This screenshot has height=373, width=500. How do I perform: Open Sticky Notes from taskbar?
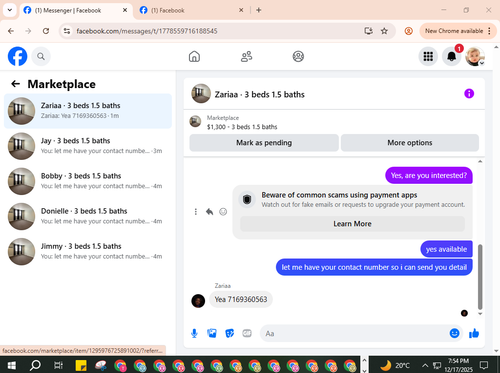[81, 365]
